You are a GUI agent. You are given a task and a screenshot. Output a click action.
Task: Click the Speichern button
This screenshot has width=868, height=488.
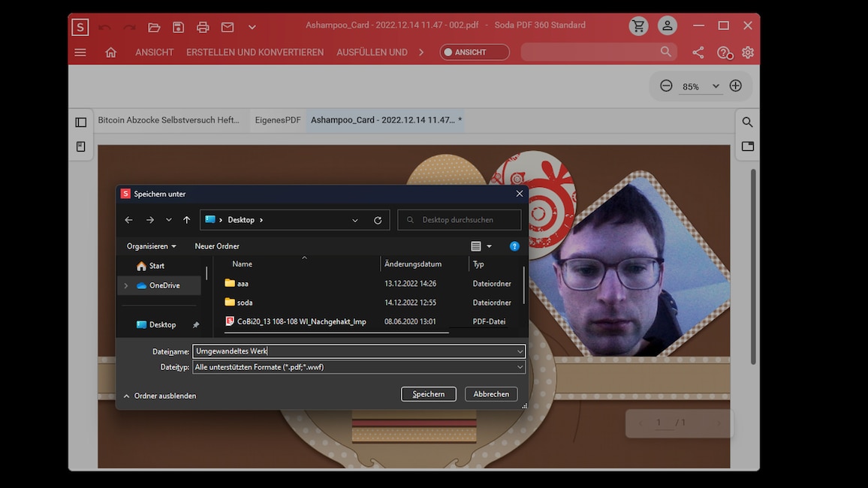pyautogui.click(x=429, y=394)
